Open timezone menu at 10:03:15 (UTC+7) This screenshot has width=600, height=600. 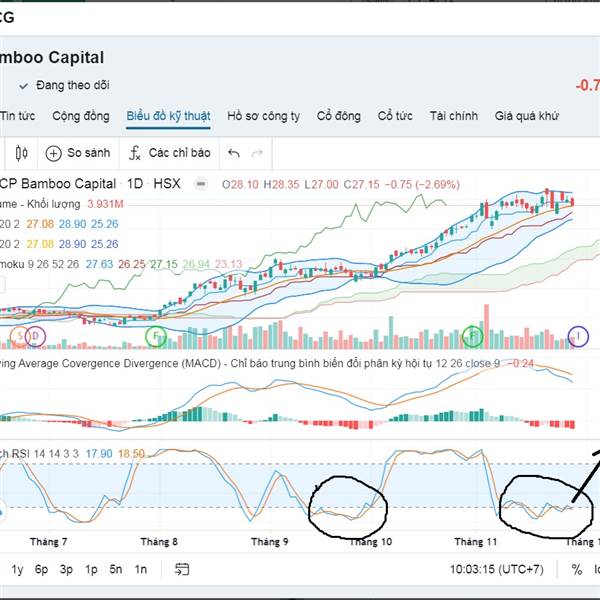[x=497, y=569]
